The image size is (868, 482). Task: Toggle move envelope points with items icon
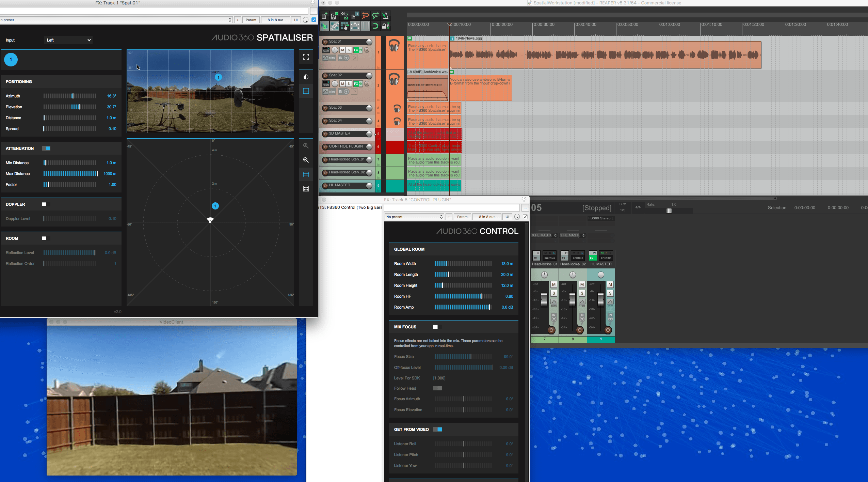pyautogui.click(x=355, y=26)
